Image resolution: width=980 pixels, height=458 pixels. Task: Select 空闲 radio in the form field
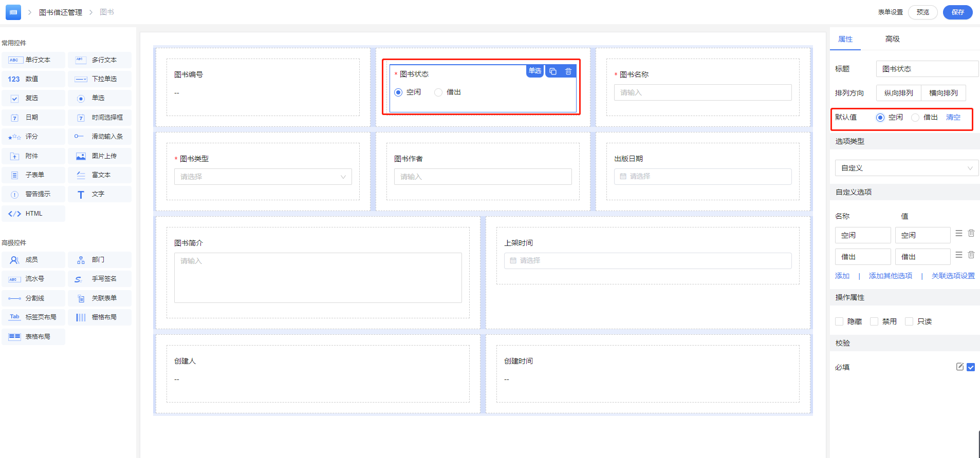[398, 92]
